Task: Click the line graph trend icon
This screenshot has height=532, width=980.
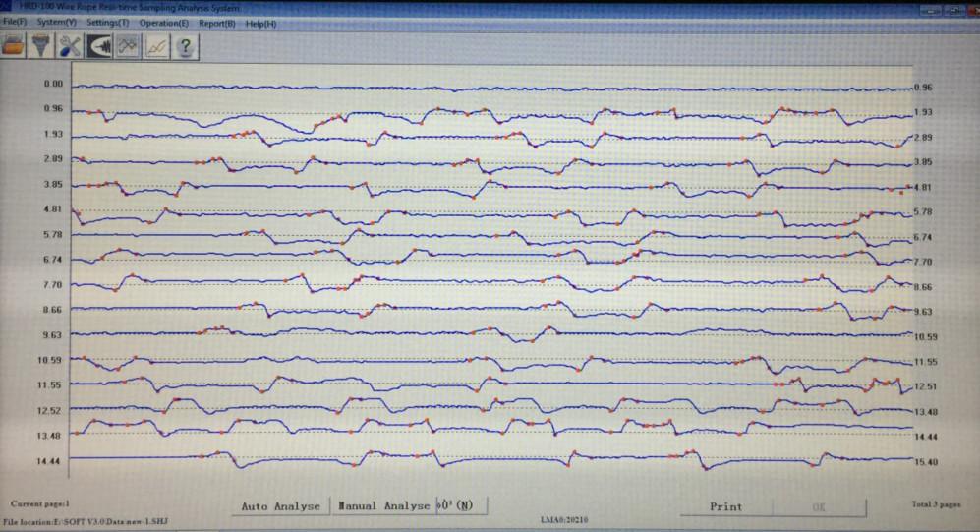Action: (x=156, y=45)
